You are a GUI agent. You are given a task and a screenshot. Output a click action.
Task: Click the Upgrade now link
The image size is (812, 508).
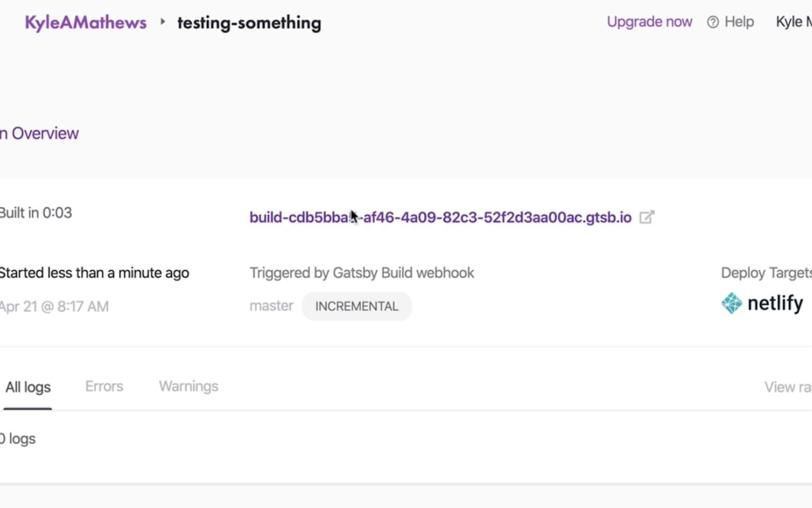[x=649, y=22]
